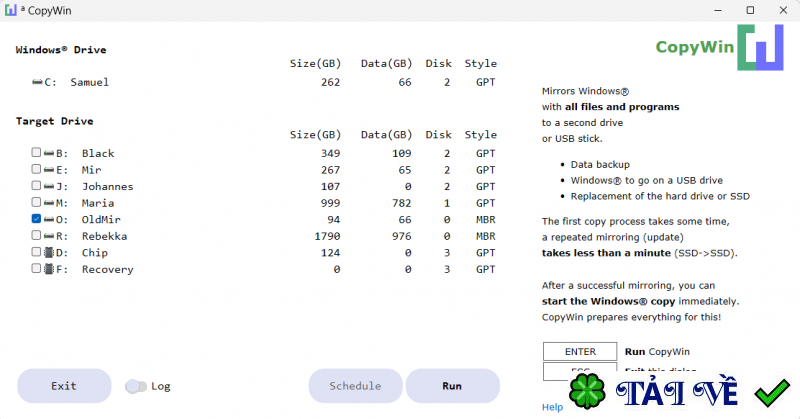
Task: Click the 'Run CopyWin' shortcut description
Action: coord(657,352)
